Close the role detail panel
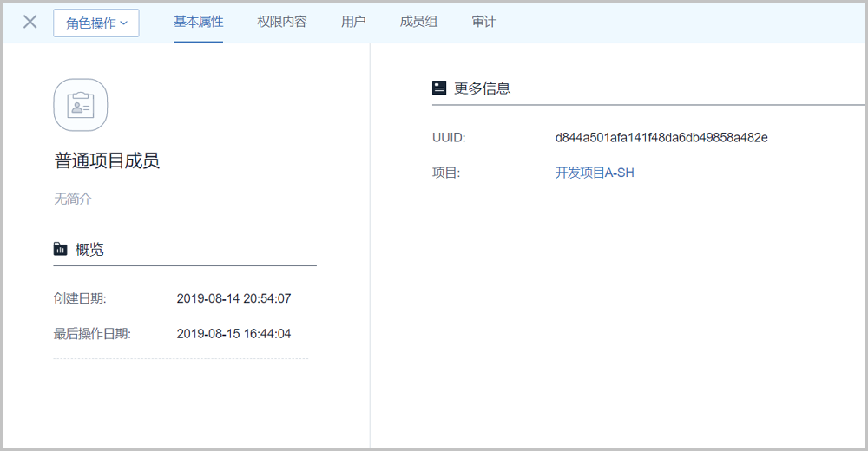 30,22
